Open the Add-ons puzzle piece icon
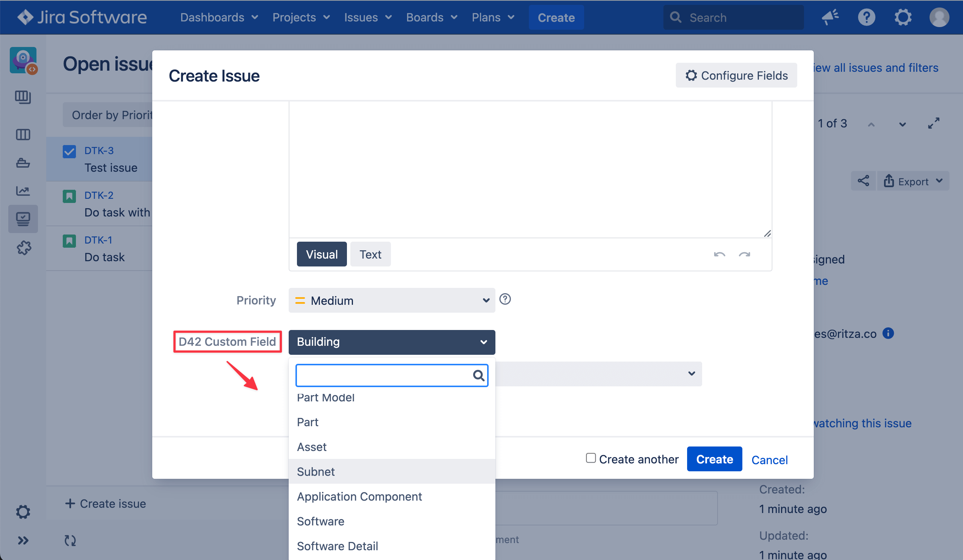The image size is (963, 560). [x=23, y=248]
